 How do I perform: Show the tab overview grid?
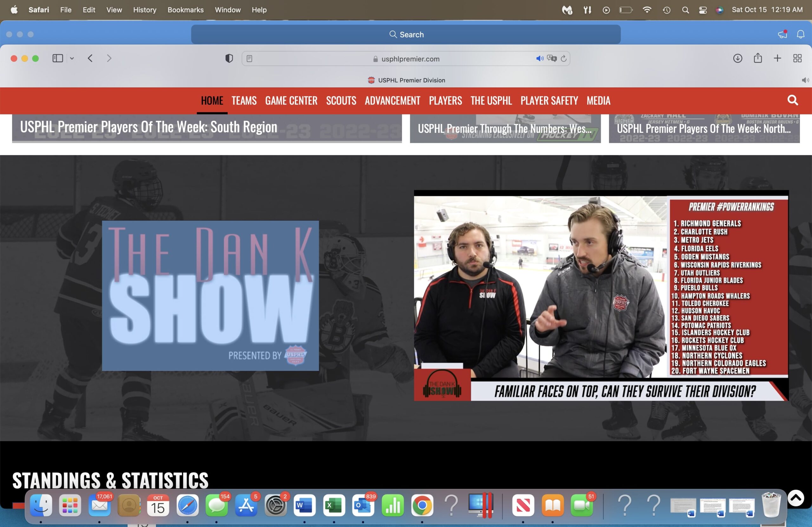coord(797,58)
